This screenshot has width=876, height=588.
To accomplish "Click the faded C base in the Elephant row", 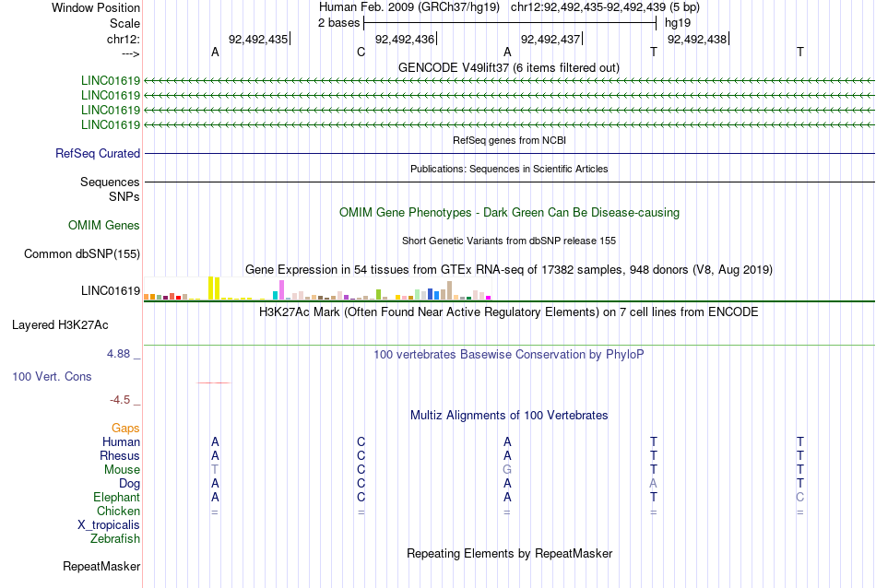I will [x=800, y=497].
